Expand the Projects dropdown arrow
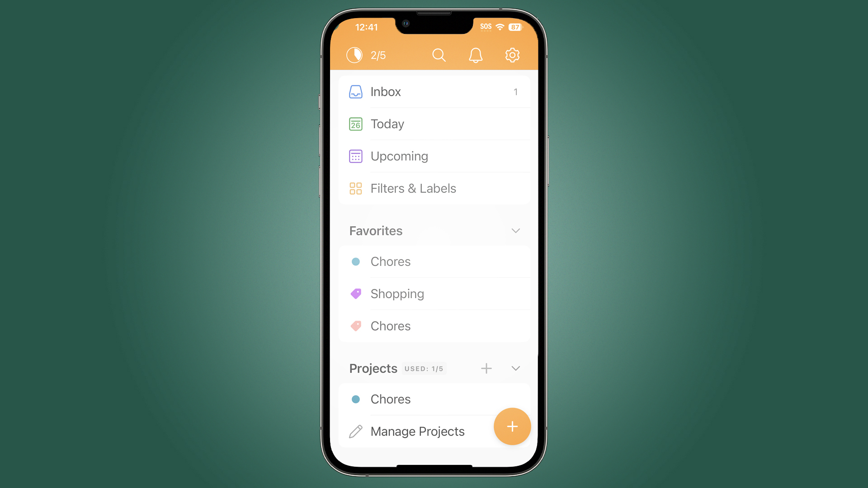The width and height of the screenshot is (868, 488). pyautogui.click(x=516, y=368)
